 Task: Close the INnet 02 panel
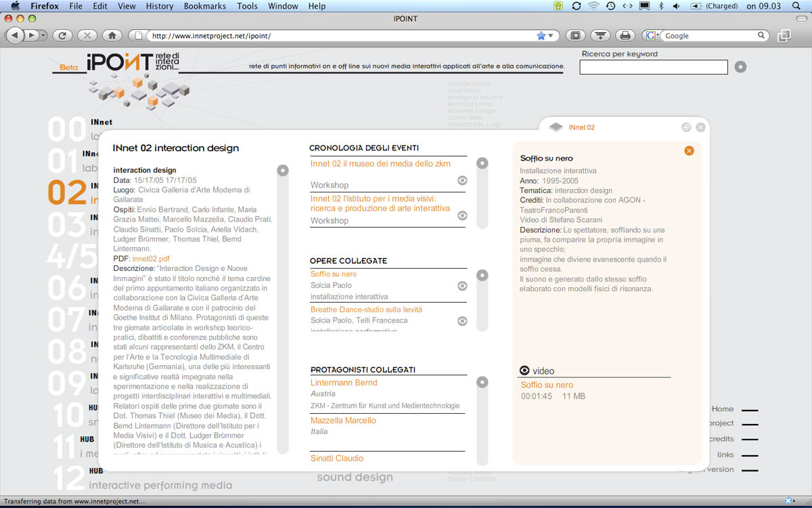click(700, 127)
